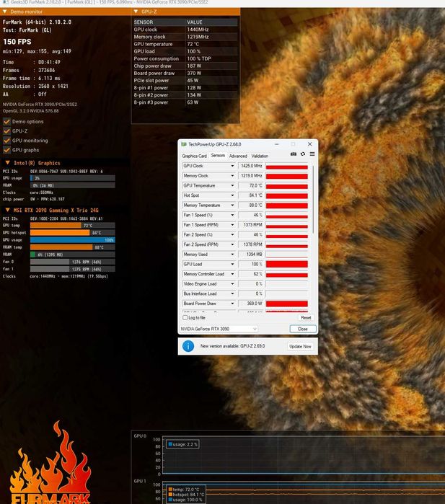Click the 'temp: 72.0 °C' graph legend entry

coord(186,489)
